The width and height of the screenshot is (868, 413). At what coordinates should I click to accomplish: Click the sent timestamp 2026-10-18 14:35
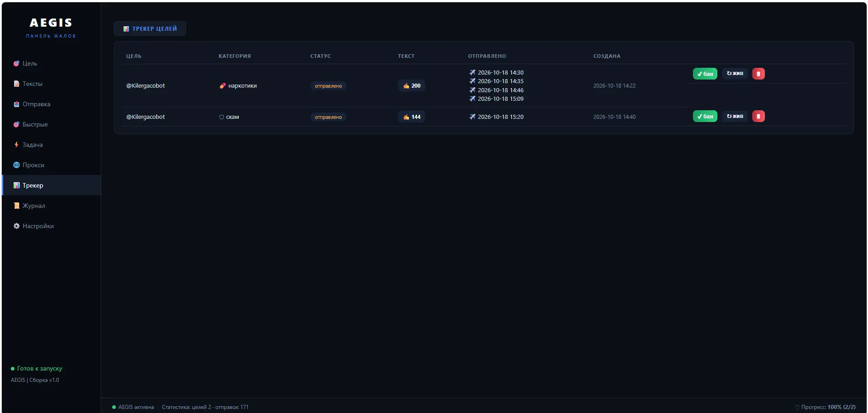[x=496, y=81]
